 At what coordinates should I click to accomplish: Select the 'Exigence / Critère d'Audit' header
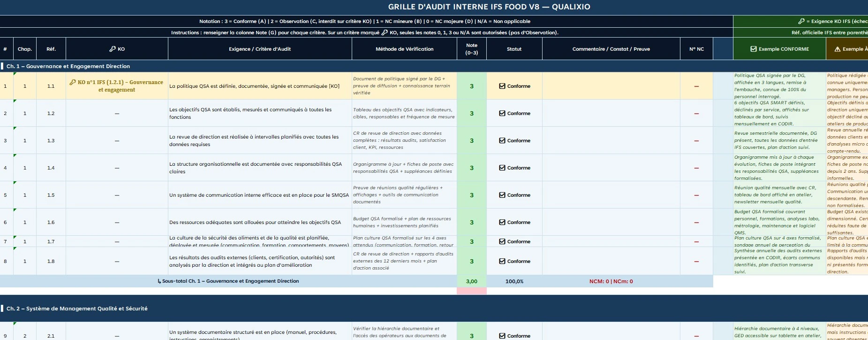[260, 49]
